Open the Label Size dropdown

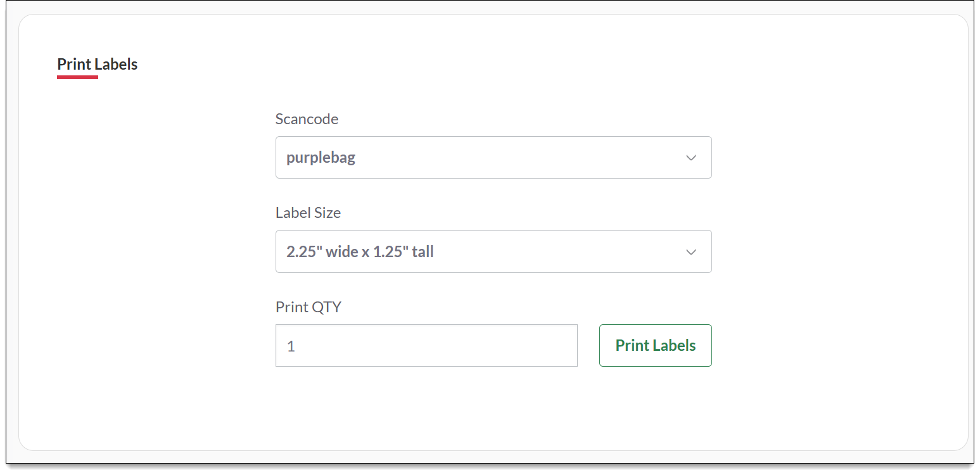pos(493,251)
